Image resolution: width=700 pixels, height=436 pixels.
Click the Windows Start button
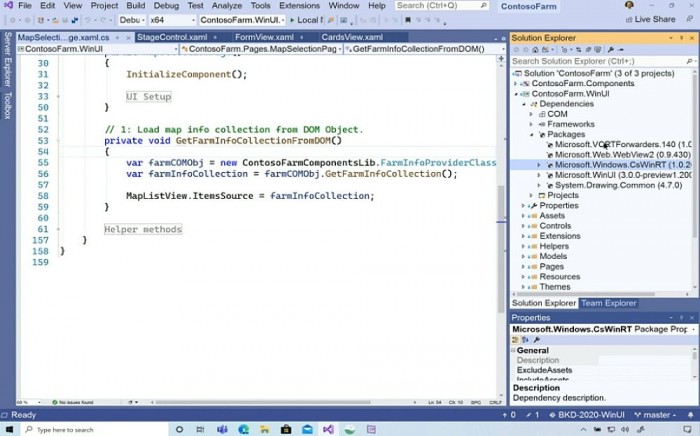coord(10,429)
